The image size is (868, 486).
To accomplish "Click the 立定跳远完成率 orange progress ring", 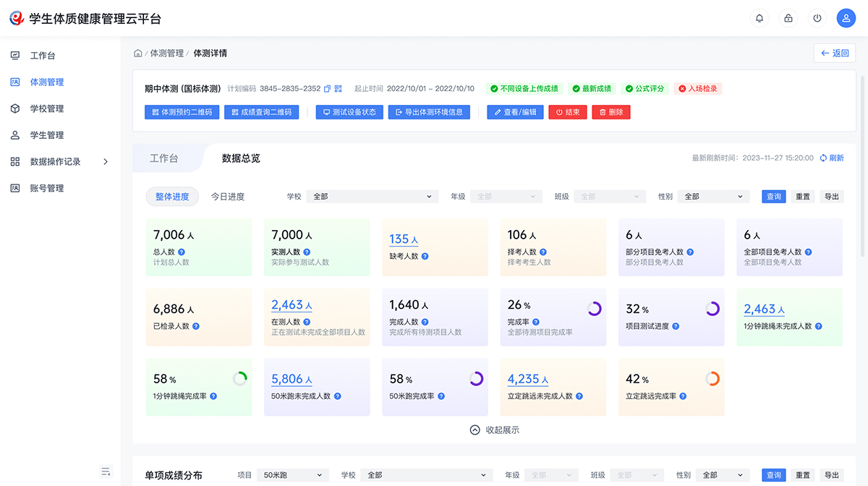I will tap(712, 379).
